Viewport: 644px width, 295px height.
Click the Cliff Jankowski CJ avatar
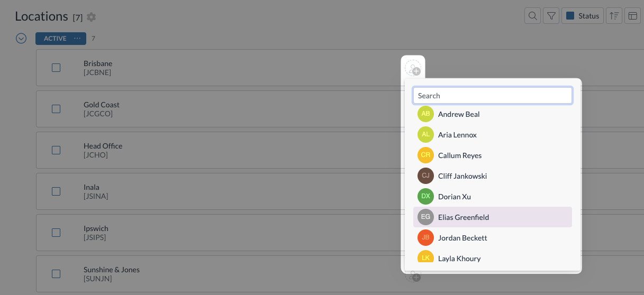point(425,176)
